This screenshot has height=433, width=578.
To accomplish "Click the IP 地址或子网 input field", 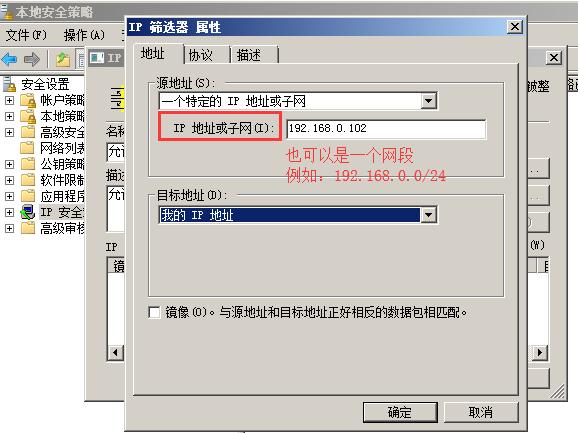I will point(386,129).
